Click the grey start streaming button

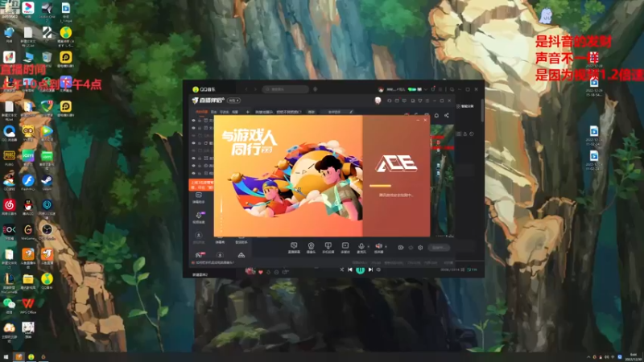coord(438,248)
